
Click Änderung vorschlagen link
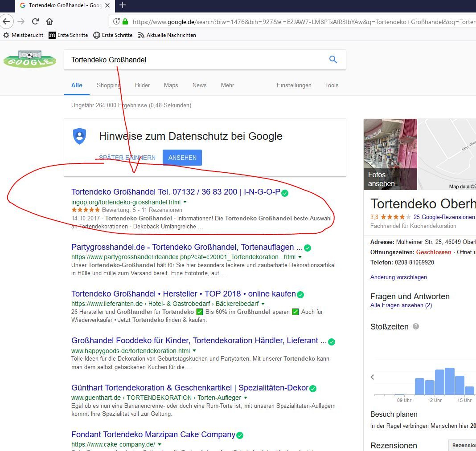(398, 277)
